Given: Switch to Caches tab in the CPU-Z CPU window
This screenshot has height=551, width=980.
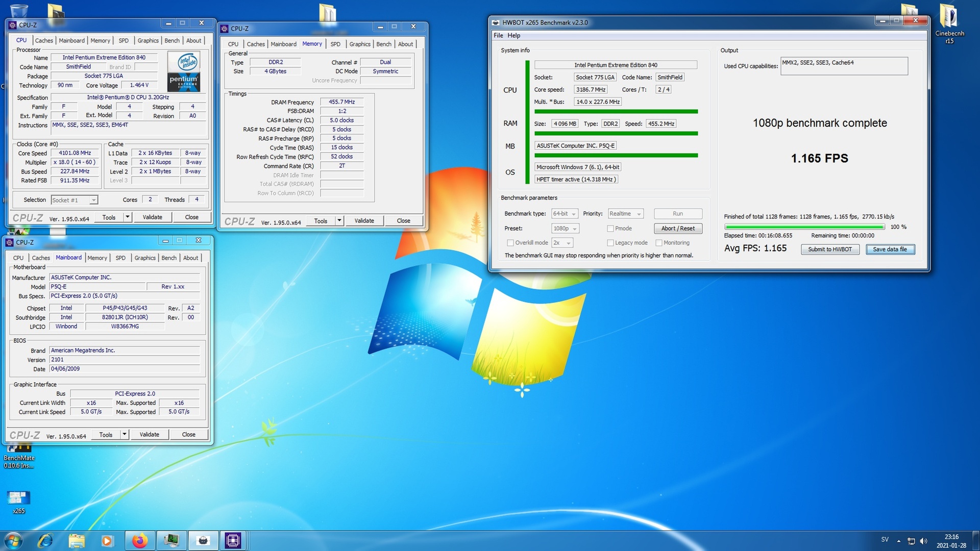Looking at the screenshot, I should pos(44,40).
